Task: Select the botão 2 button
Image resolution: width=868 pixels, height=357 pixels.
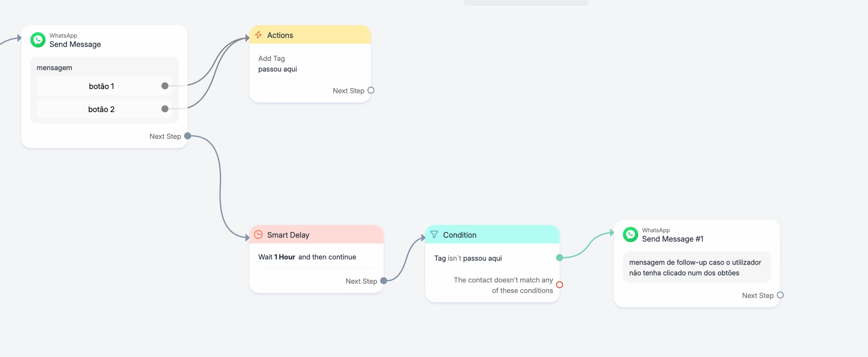Action: pyautogui.click(x=101, y=109)
